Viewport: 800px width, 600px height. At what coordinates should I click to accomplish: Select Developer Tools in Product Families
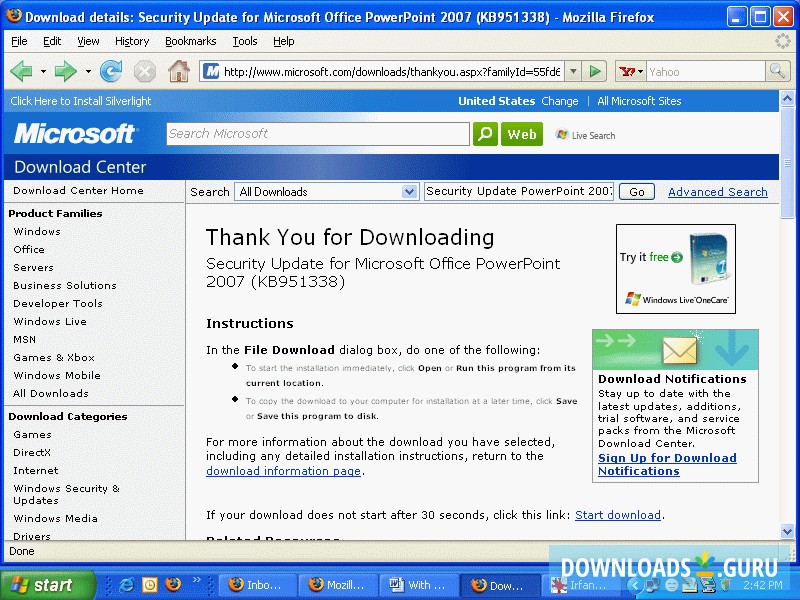click(58, 304)
